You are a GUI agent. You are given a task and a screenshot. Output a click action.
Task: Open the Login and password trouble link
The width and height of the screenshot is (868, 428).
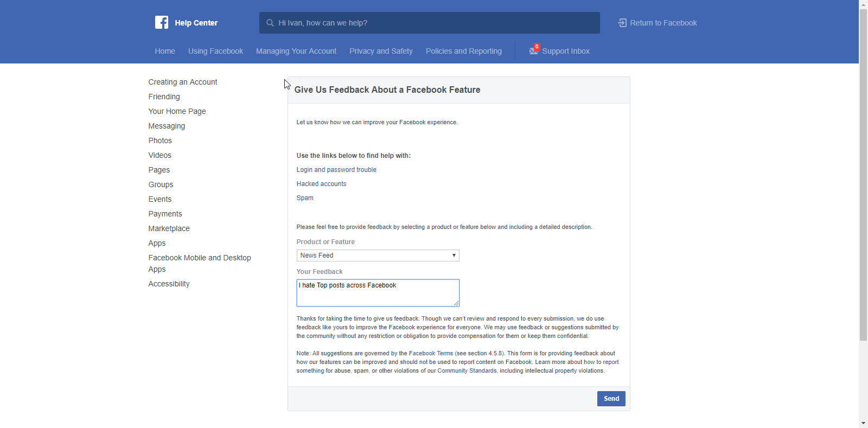(336, 170)
